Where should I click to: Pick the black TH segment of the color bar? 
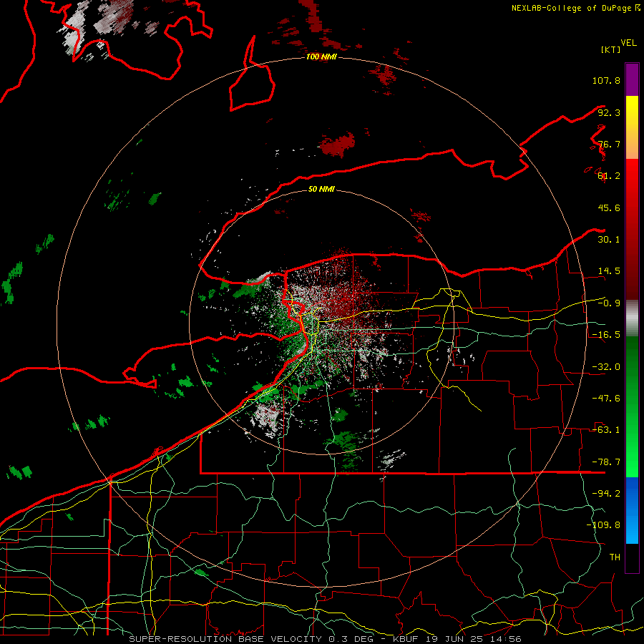(x=632, y=557)
